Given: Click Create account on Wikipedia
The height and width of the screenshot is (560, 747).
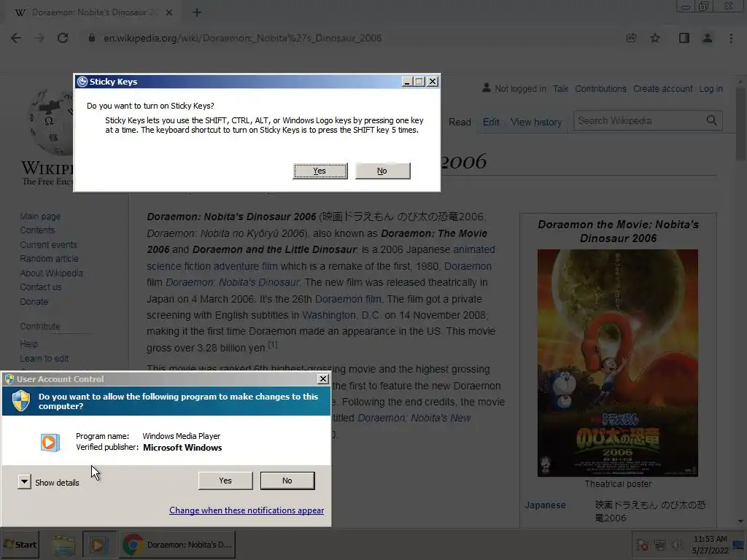Looking at the screenshot, I should [x=662, y=88].
